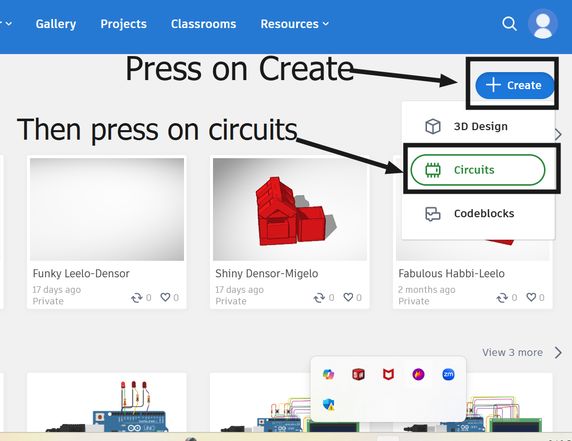The image size is (572, 441).
Task: Expand the cut-off dropdown chevron left of Gallery
Action: (8, 24)
